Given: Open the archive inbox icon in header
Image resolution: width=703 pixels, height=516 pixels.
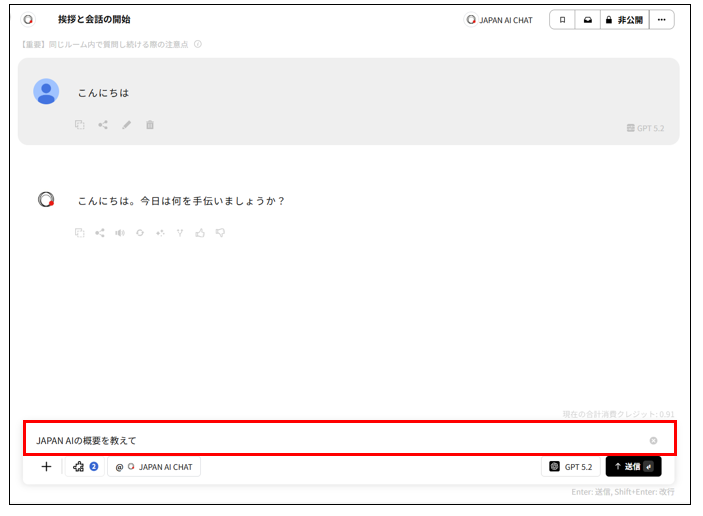Looking at the screenshot, I should 587,19.
